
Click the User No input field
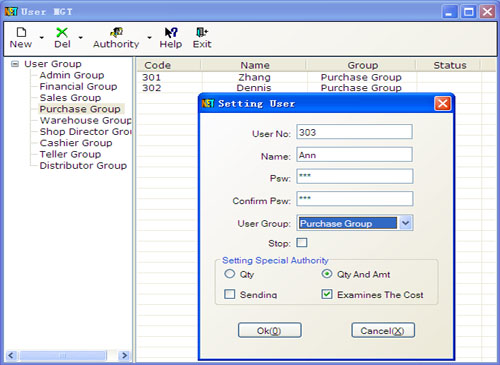[x=354, y=132]
